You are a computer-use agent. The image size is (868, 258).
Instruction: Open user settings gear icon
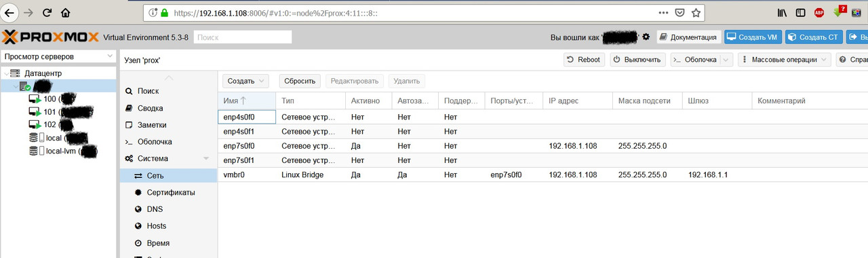646,37
